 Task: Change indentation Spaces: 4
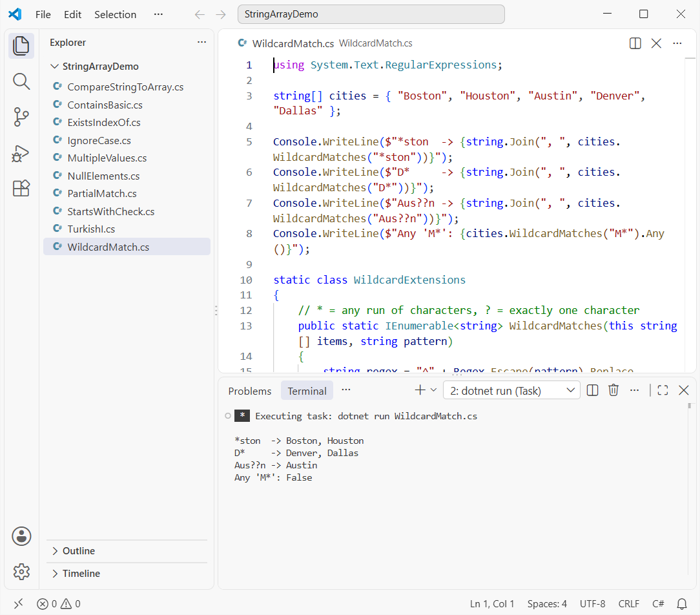coord(547,604)
